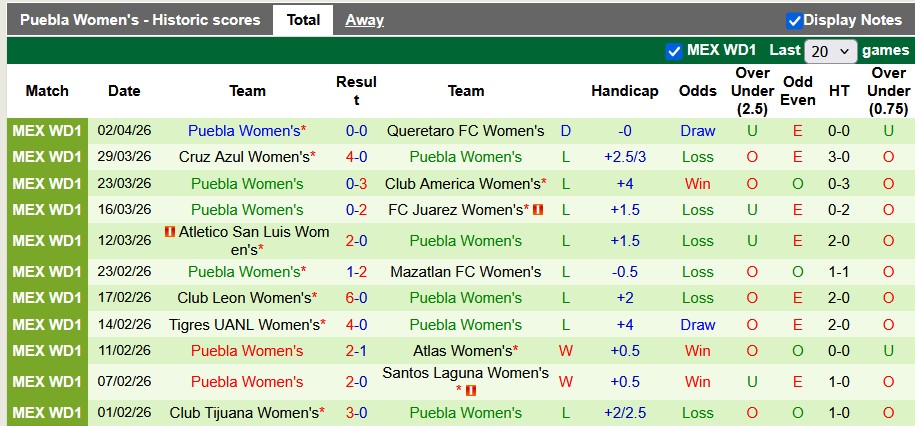Click red card icon under Santos Laguna Women's

pos(471,390)
